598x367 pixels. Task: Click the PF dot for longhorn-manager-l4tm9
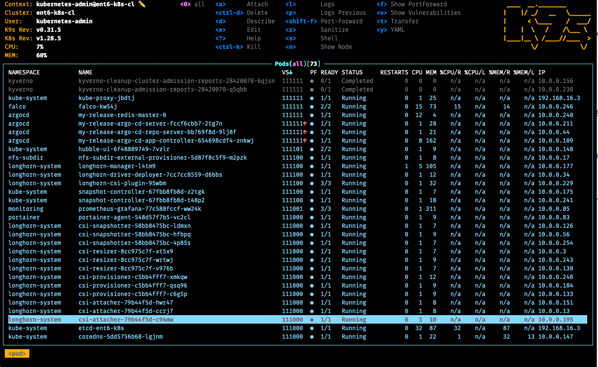(x=312, y=166)
